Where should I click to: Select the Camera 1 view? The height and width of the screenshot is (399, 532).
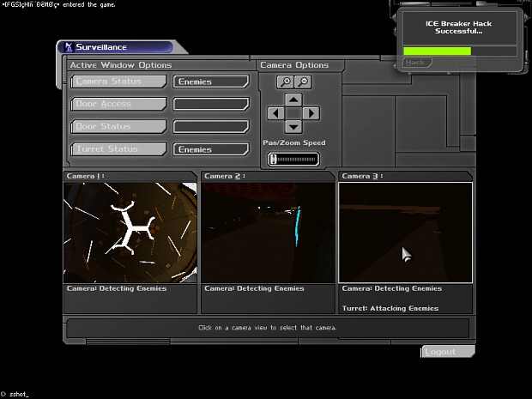pyautogui.click(x=130, y=232)
